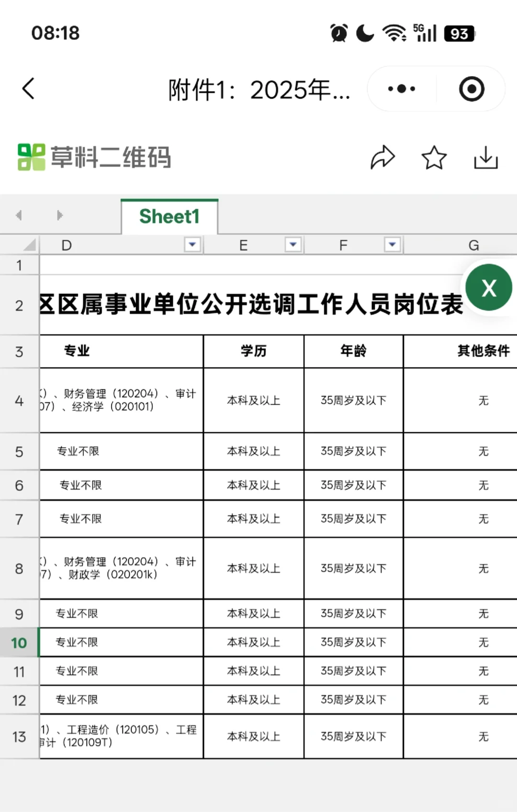The height and width of the screenshot is (812, 517).
Task: Click the sheet title 公开选调工作人员岗位表
Action: pos(332,304)
